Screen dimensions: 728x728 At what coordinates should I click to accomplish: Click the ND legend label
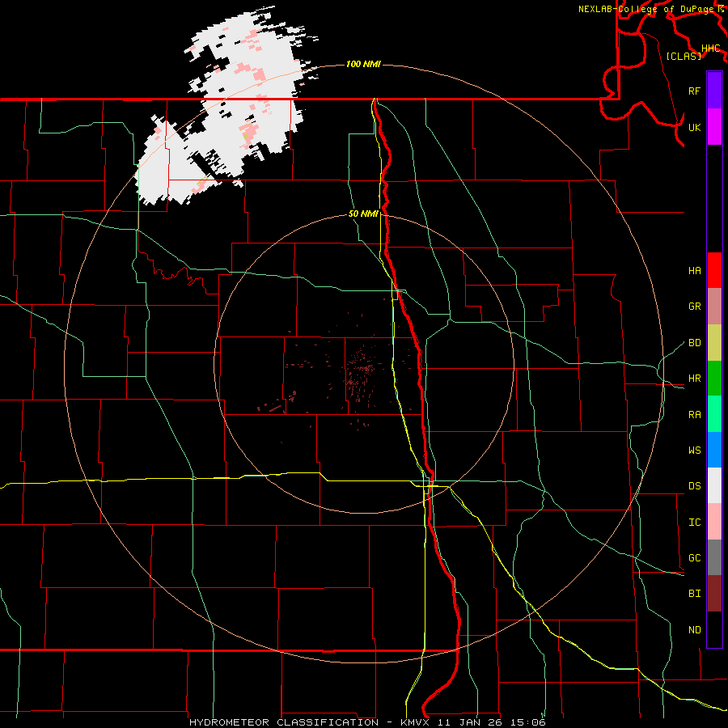click(x=694, y=630)
